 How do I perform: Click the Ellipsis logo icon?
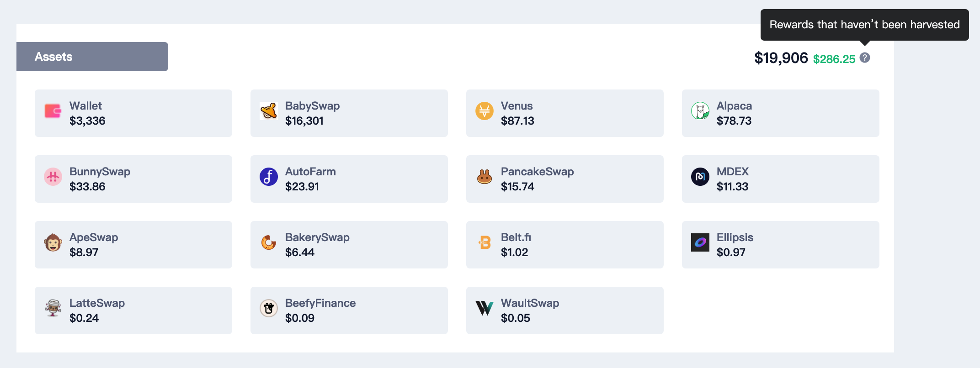click(x=700, y=242)
